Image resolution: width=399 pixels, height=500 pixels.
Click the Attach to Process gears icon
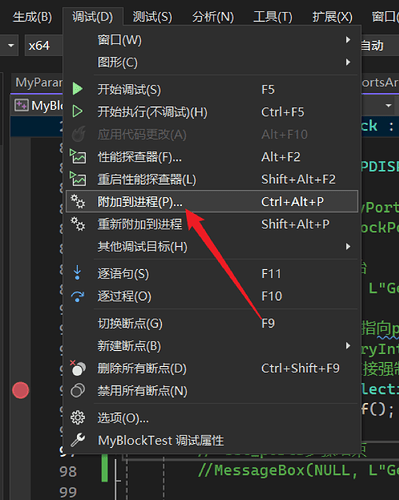pyautogui.click(x=78, y=201)
